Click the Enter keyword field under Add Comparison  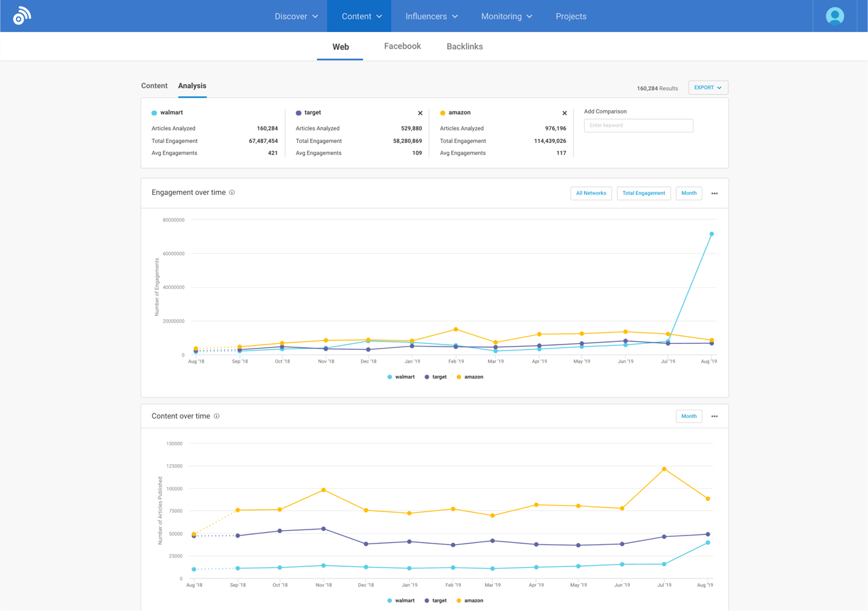pyautogui.click(x=638, y=126)
